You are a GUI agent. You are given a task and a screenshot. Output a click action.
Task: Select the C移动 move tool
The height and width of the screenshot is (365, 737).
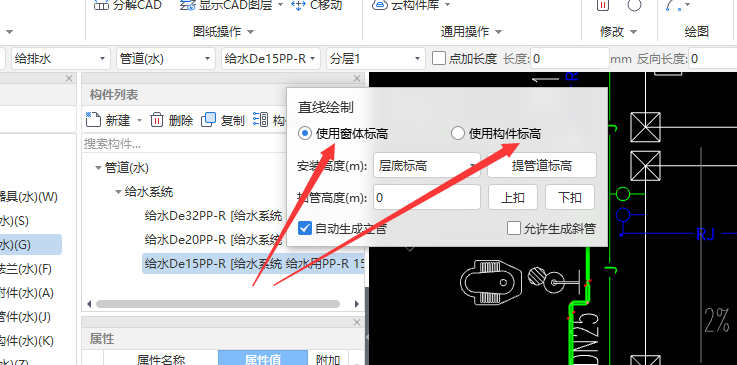[316, 6]
